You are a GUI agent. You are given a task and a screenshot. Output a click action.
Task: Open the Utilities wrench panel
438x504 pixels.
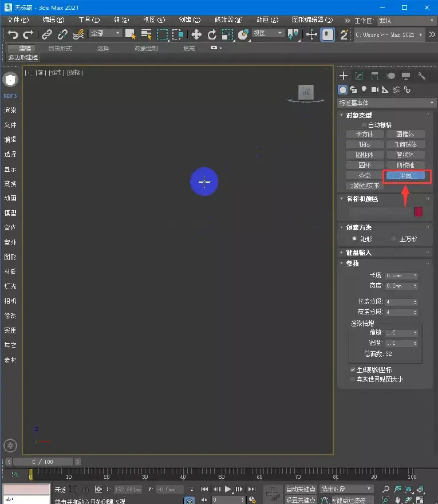pos(422,76)
